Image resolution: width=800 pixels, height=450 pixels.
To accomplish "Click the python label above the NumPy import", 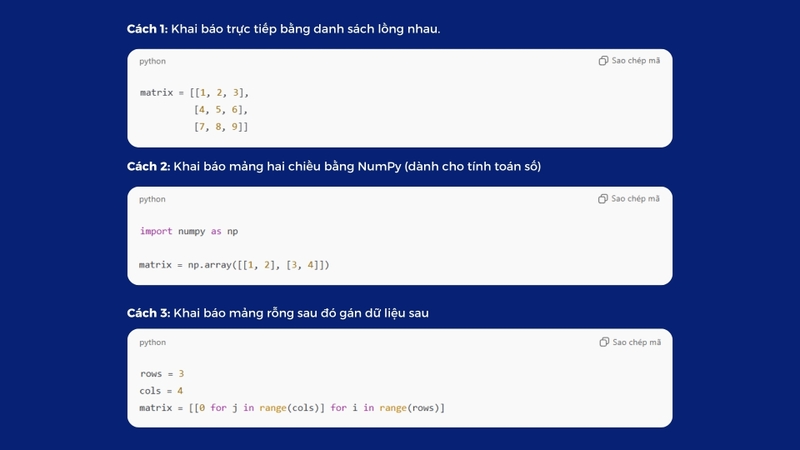I will (152, 199).
